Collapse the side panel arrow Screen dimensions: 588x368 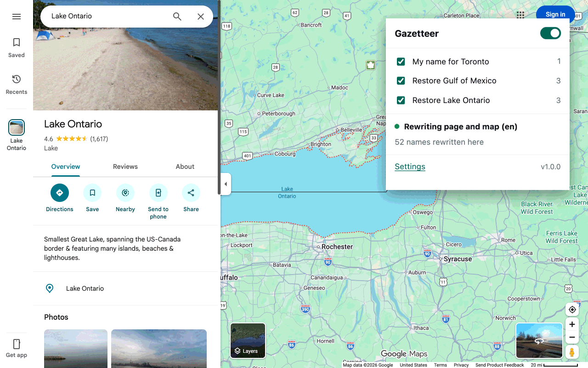click(226, 184)
